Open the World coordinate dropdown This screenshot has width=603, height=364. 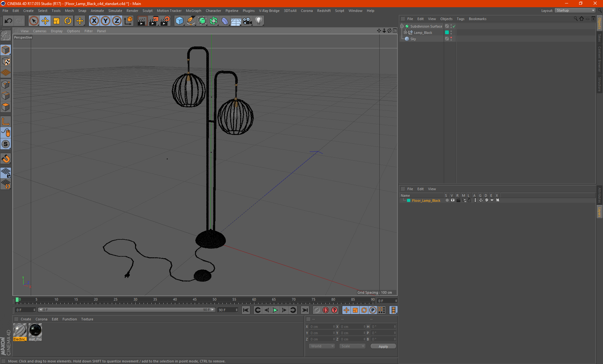click(x=322, y=346)
